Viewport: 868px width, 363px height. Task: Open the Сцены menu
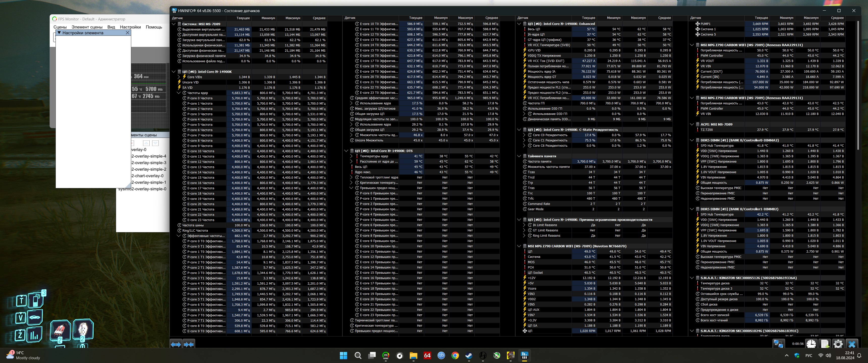[x=60, y=27]
